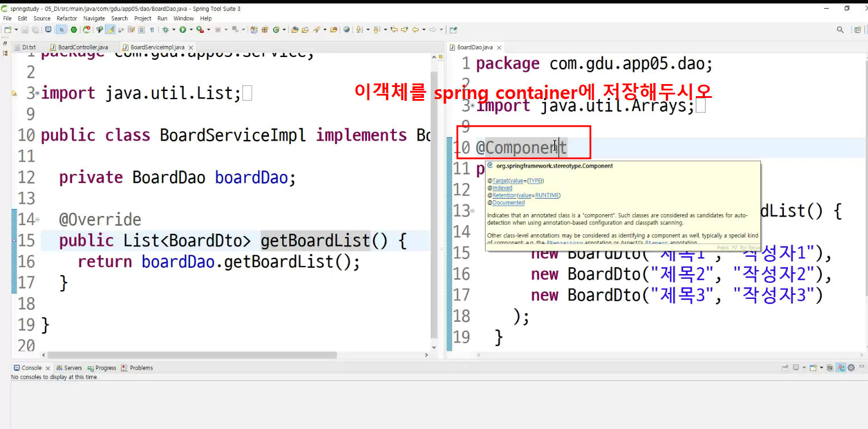Viewport: 868px width, 429px height.
Task: Switch to BoardController.java editor tab
Action: [79, 47]
